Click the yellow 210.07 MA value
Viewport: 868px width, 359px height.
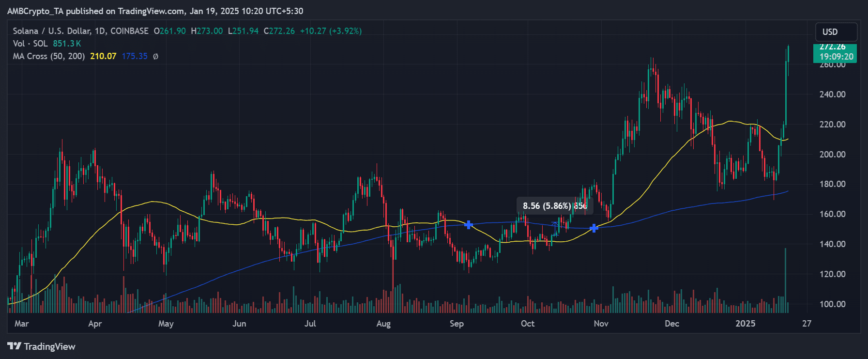[103, 56]
